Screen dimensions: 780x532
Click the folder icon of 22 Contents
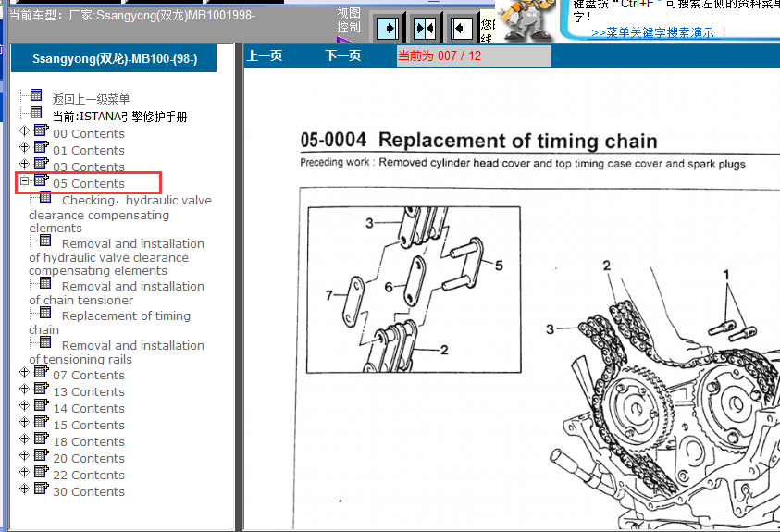42,471
